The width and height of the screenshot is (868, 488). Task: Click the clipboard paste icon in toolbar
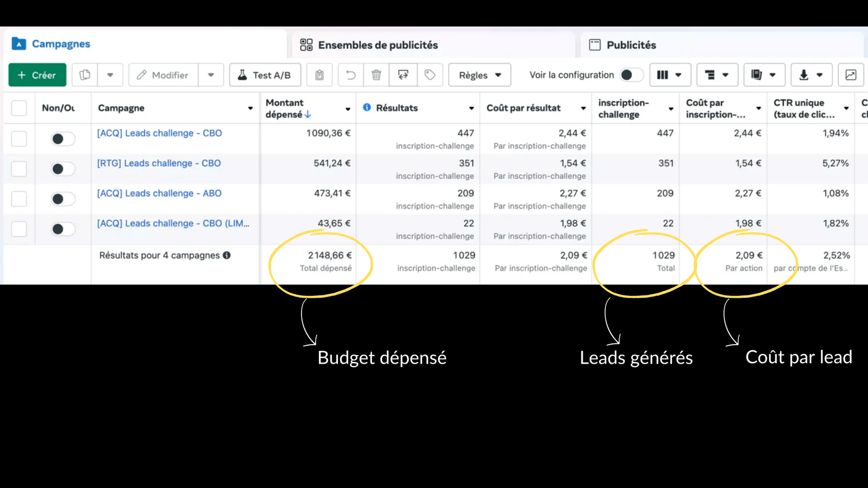click(319, 75)
